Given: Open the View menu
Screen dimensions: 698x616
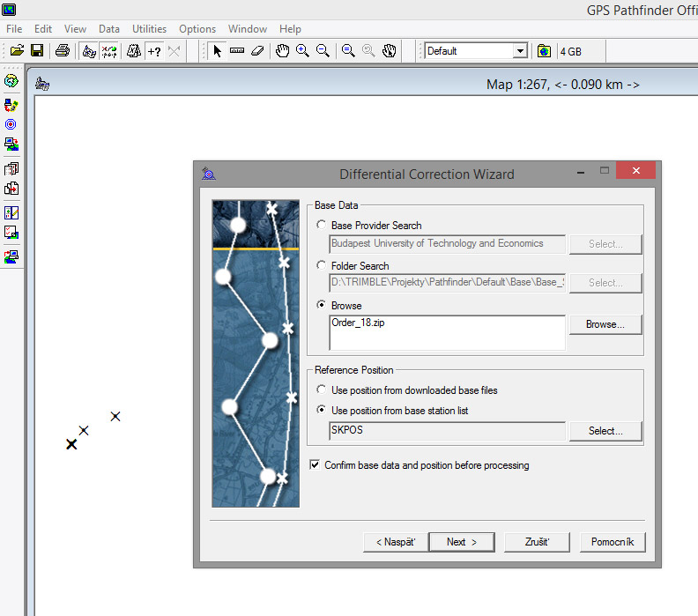Looking at the screenshot, I should coord(75,29).
